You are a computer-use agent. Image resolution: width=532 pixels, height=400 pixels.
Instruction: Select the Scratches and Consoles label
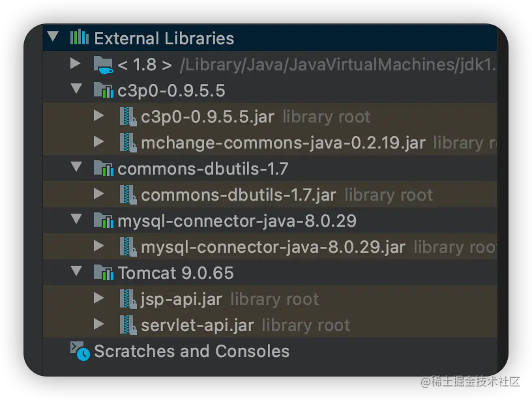pos(192,351)
